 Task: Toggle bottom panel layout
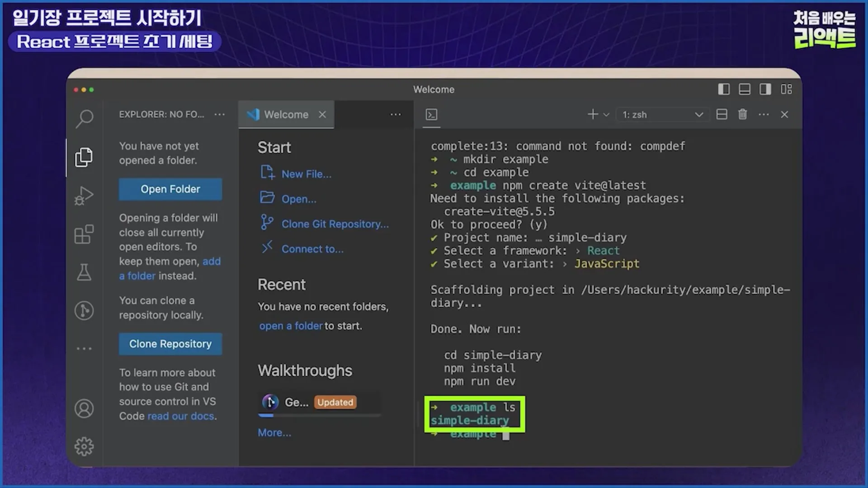(745, 89)
